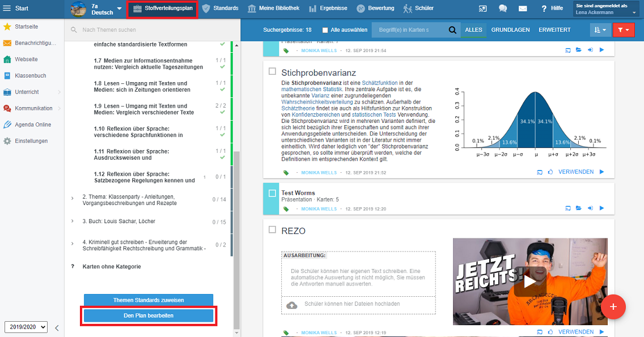Open Benachrichtigungen envelope icon in sidebar
This screenshot has width=644, height=337.
pos(7,43)
